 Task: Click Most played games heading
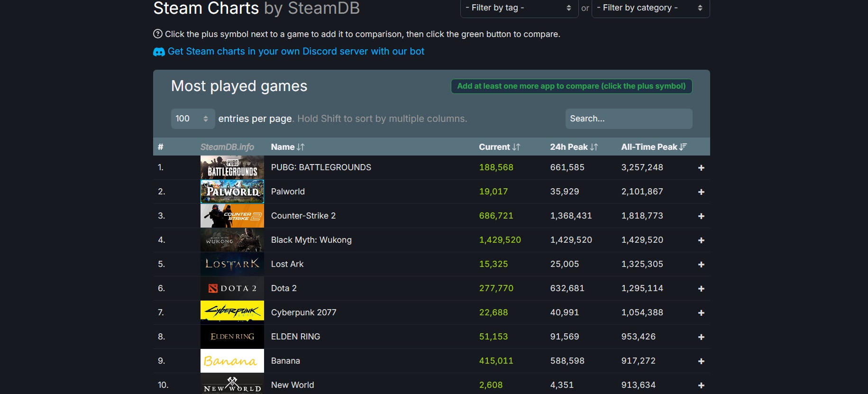click(239, 86)
